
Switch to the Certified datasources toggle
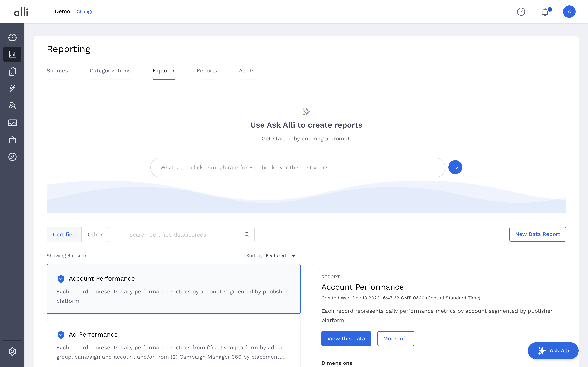(64, 235)
